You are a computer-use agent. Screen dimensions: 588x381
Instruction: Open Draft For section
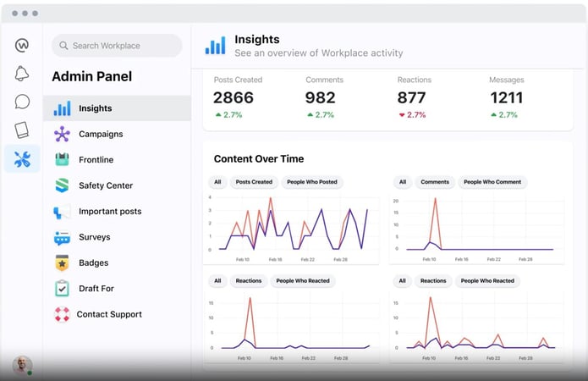(x=117, y=289)
